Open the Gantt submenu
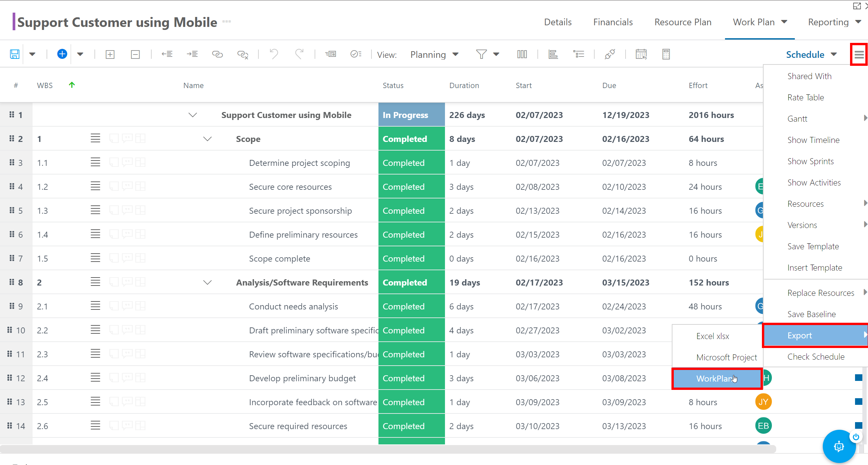Image resolution: width=868 pixels, height=465 pixels. pos(815,119)
